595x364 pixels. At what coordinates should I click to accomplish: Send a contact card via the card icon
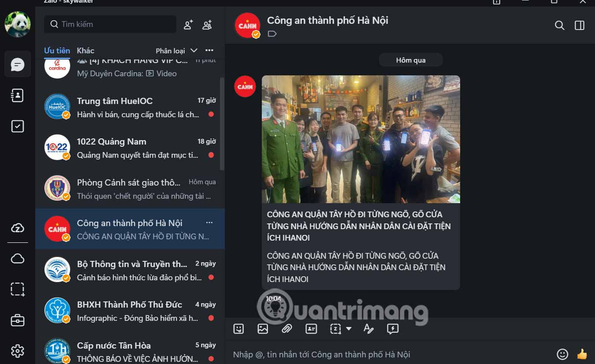pos(311,329)
